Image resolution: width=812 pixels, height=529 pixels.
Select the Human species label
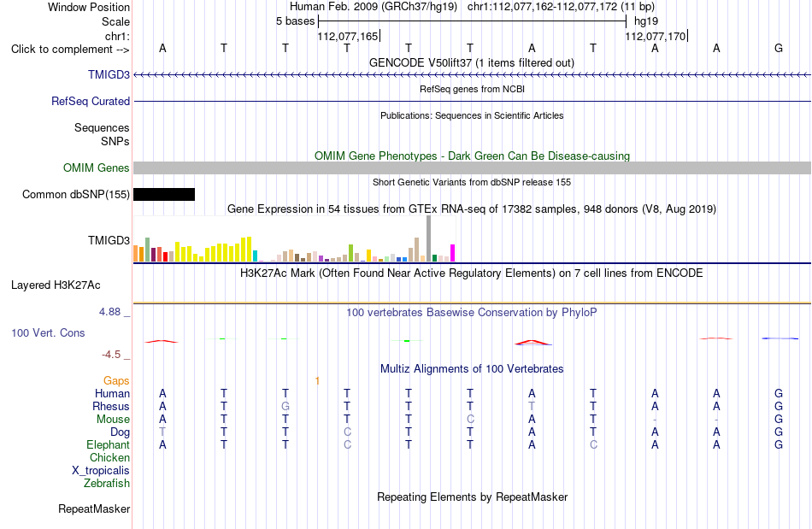(112, 394)
